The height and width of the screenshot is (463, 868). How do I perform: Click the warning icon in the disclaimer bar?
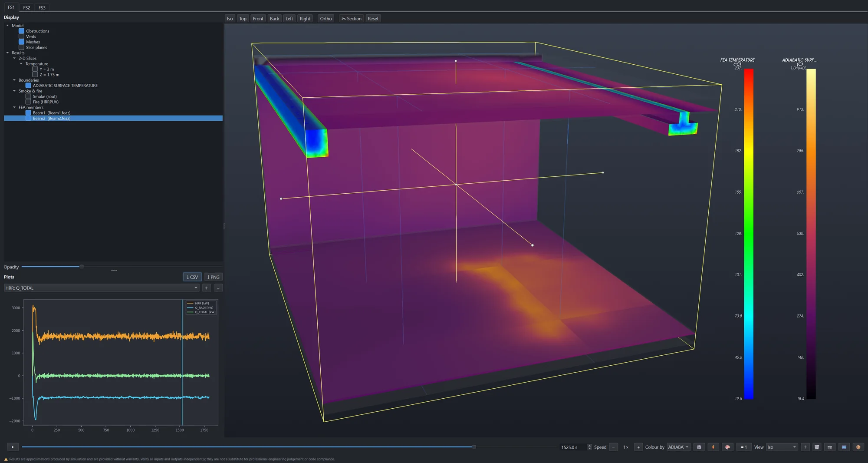pyautogui.click(x=6, y=459)
